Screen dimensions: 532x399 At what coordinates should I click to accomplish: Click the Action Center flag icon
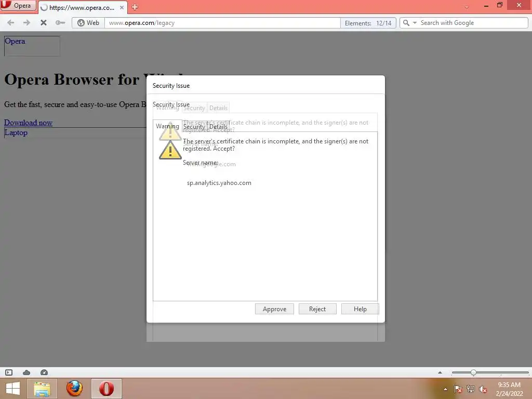point(458,389)
